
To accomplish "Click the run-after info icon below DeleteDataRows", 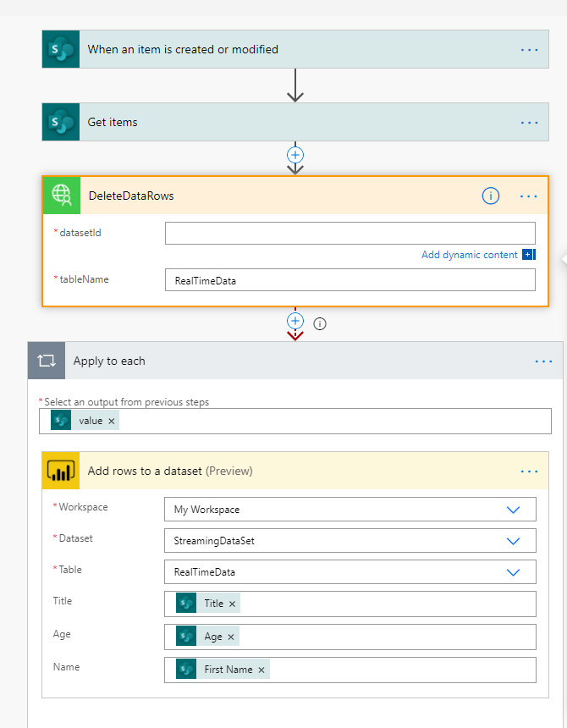I will 320,323.
